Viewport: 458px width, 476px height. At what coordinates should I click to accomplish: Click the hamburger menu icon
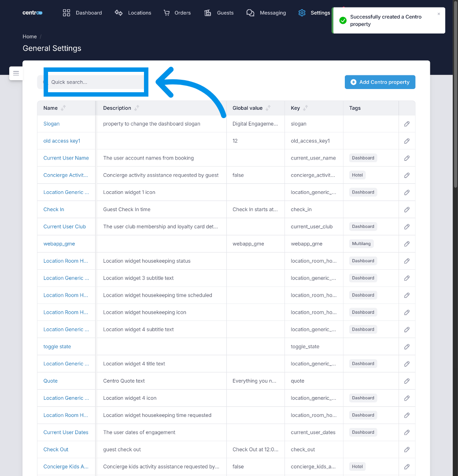16,73
